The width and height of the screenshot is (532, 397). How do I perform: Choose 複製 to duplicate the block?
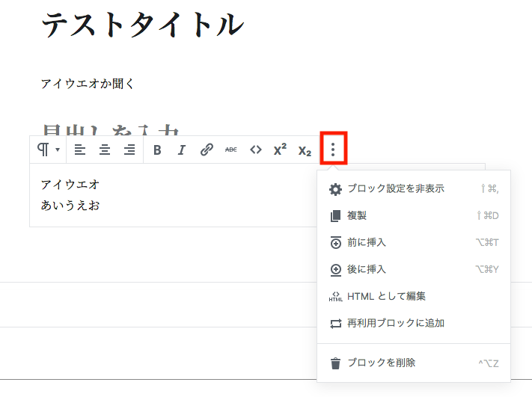[x=357, y=216]
